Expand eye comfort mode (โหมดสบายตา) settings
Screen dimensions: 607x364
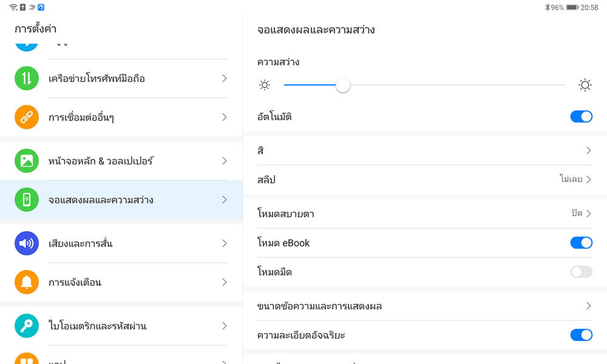tap(424, 214)
